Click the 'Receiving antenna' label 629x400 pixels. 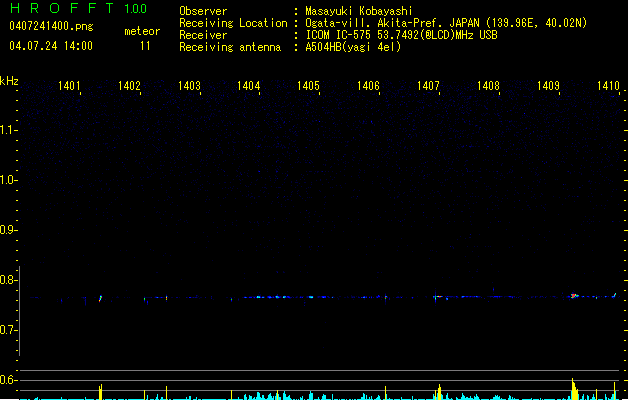[x=230, y=47]
